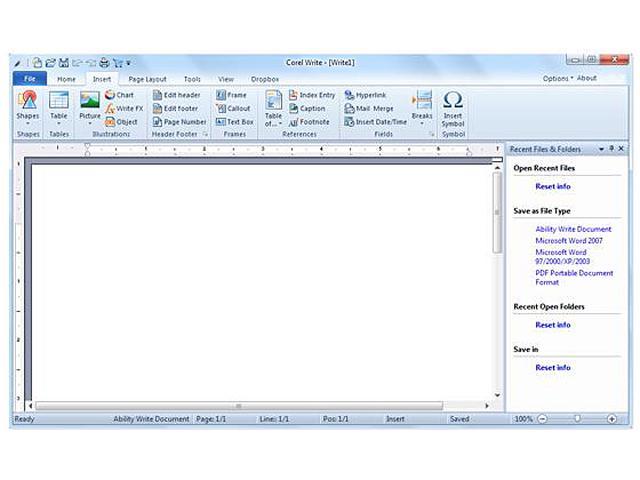Toggle Insert mode in the status bar
Viewport: 640px width, 480px height.
[395, 419]
